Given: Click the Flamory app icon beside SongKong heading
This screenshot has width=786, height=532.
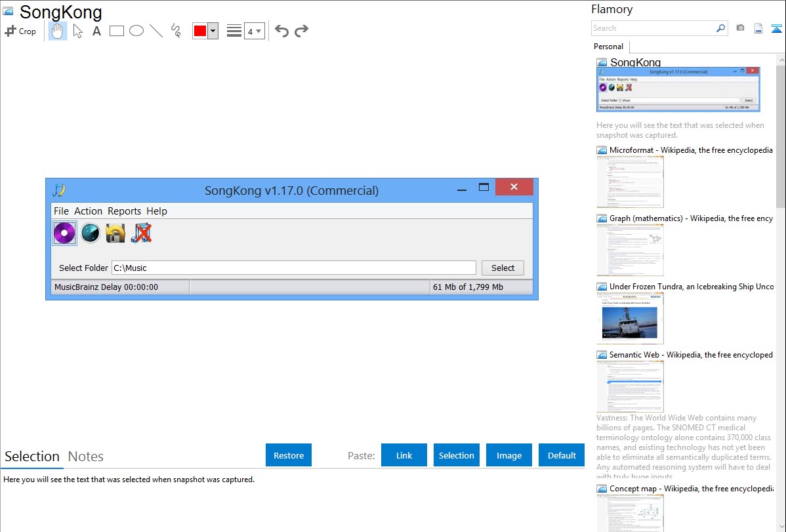Looking at the screenshot, I should (8, 12).
